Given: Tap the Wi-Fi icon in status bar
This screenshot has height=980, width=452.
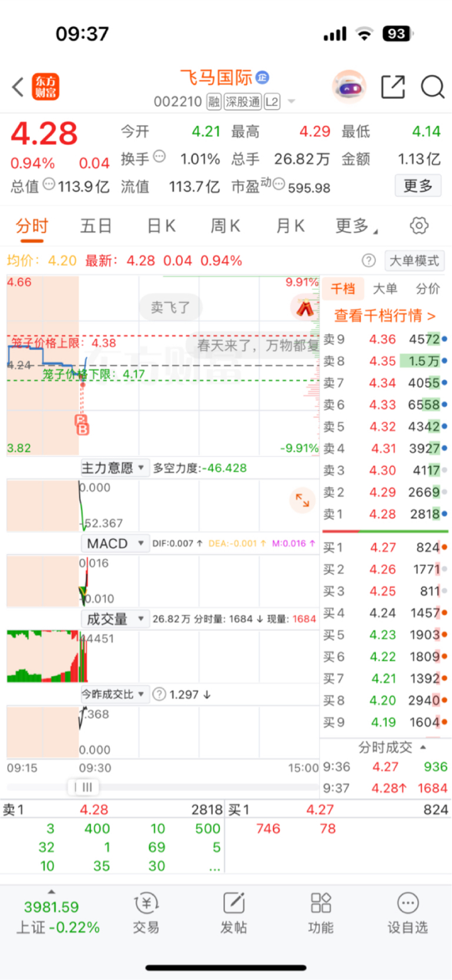Looking at the screenshot, I should point(365,34).
